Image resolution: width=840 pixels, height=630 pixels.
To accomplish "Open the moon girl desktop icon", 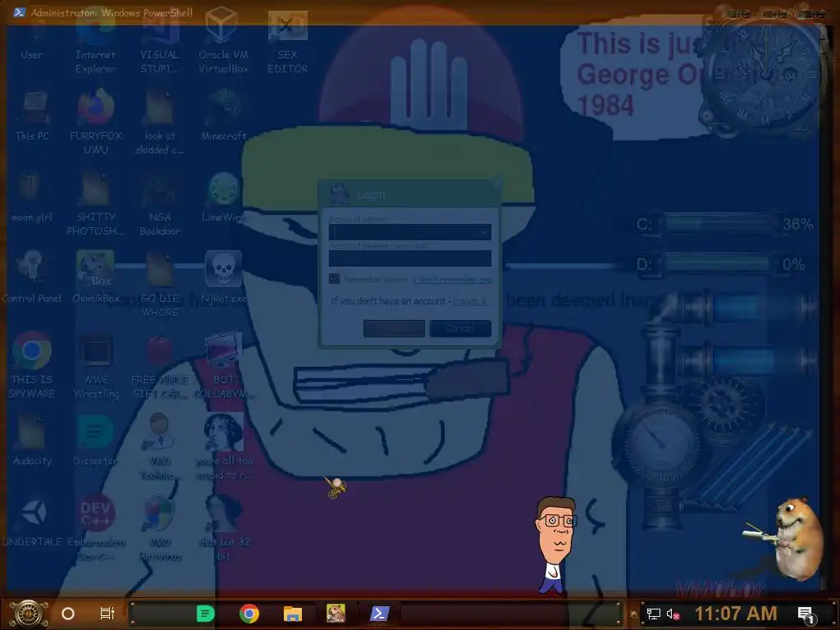I will pyautogui.click(x=32, y=197).
